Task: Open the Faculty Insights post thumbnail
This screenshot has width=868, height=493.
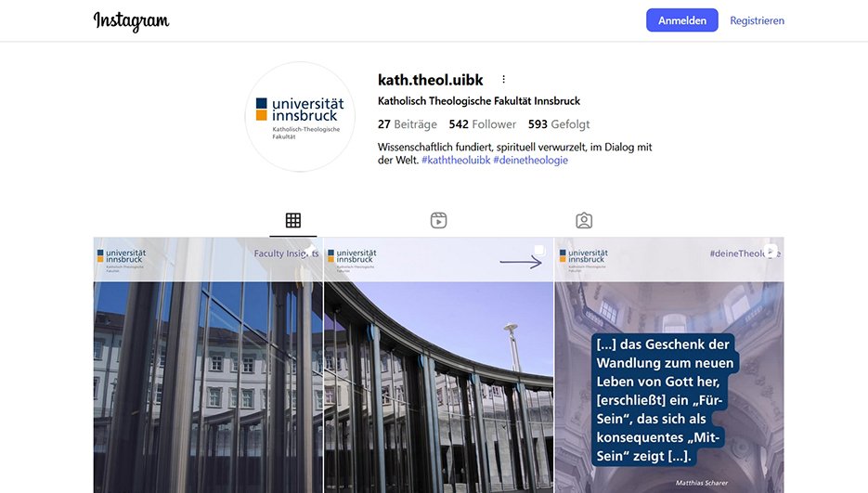Action: 208,366
